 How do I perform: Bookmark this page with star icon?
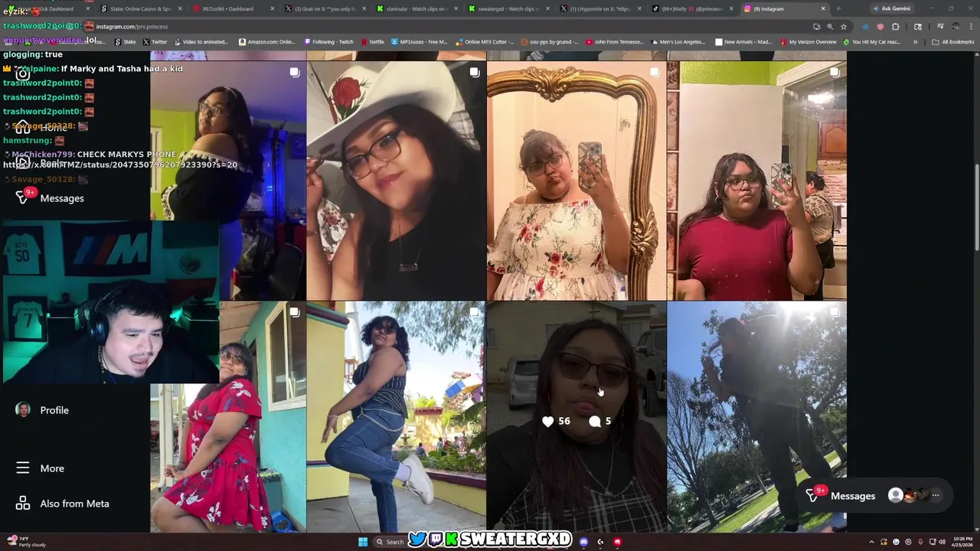tap(844, 26)
